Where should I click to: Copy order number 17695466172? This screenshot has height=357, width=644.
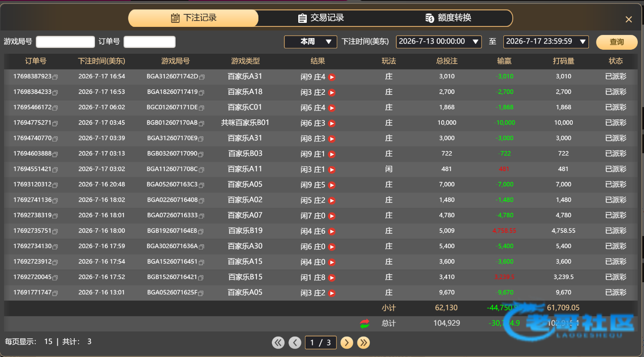pyautogui.click(x=55, y=108)
